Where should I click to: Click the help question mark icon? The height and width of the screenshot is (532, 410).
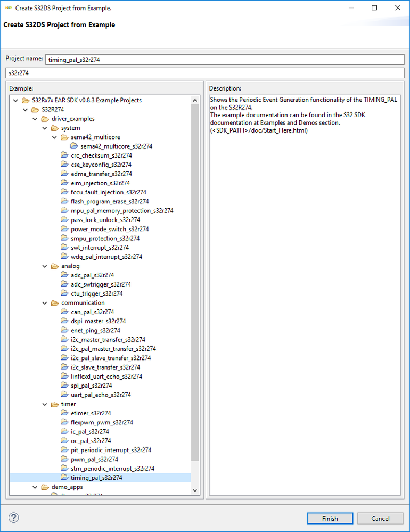13,518
